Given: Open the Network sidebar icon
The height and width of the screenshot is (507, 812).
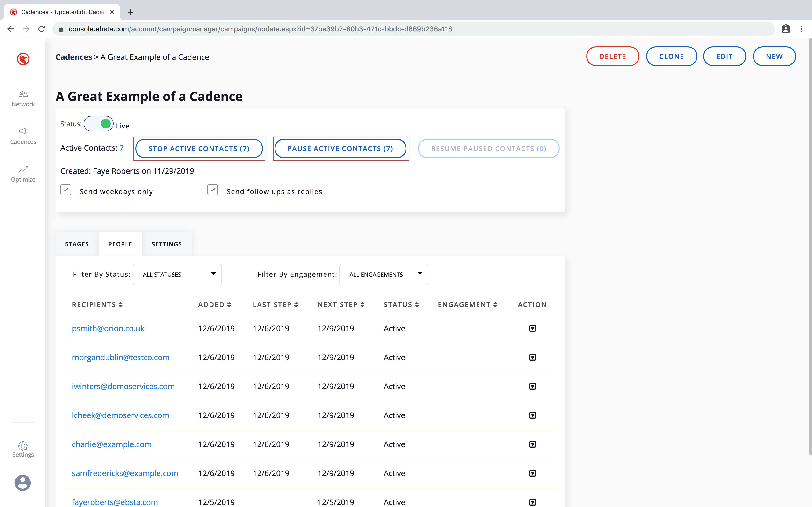Looking at the screenshot, I should pos(23,94).
